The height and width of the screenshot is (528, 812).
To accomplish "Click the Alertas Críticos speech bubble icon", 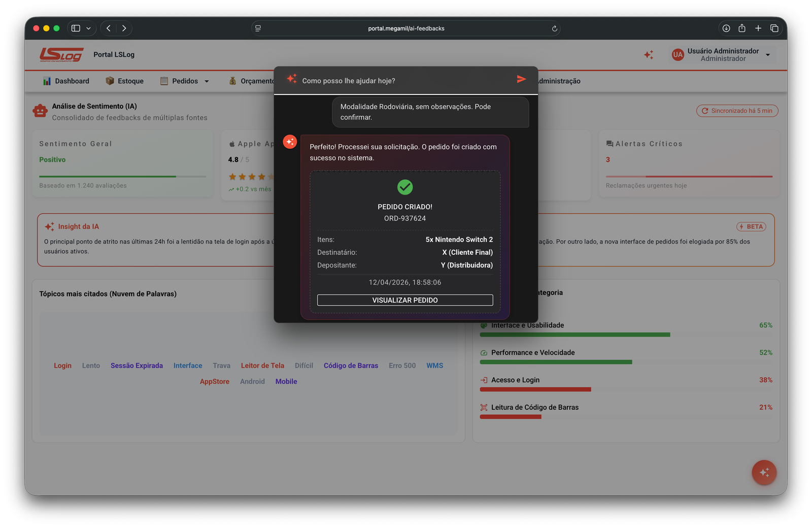I will 611,144.
